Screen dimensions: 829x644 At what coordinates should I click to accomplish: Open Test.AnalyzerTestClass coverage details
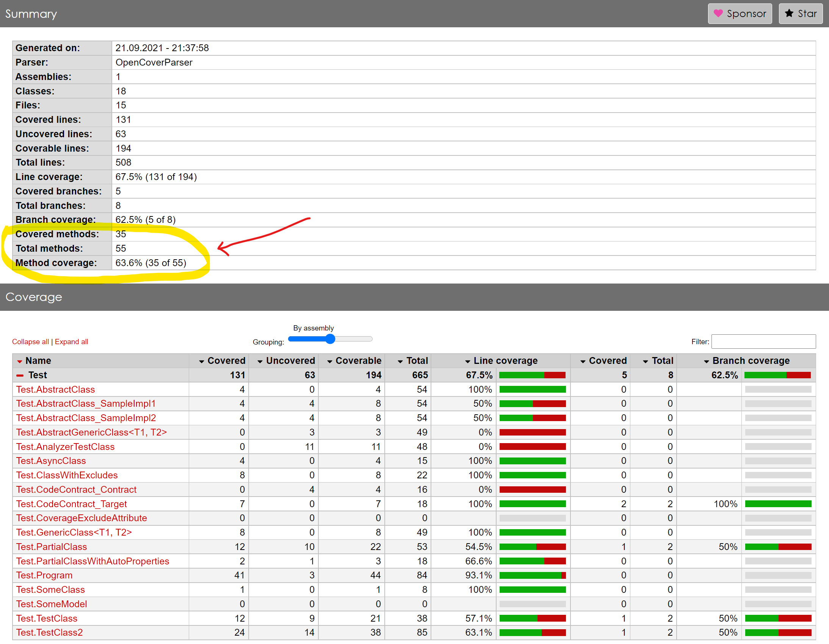[65, 447]
